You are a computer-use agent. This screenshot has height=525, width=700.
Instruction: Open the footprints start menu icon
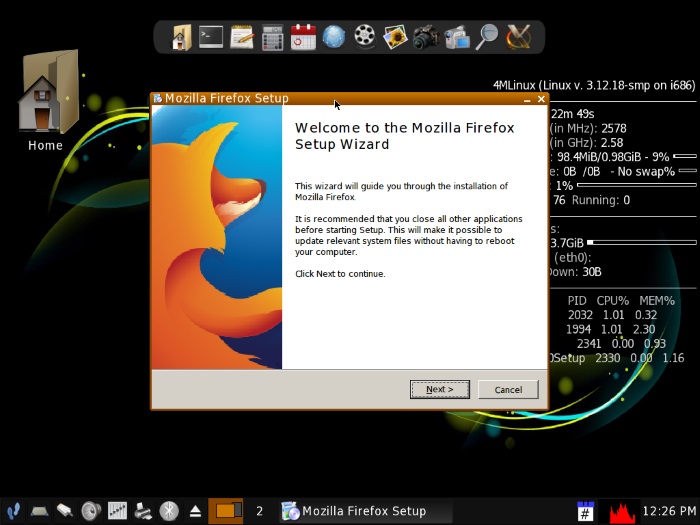point(13,511)
